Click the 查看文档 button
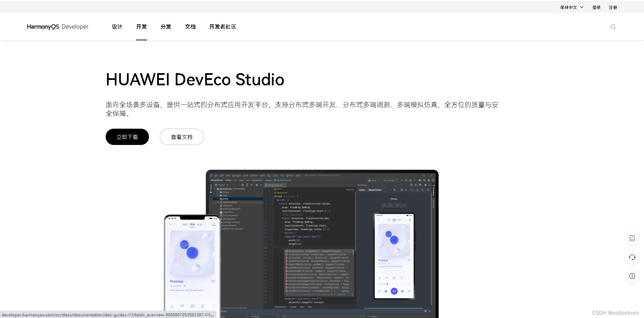Image resolution: width=644 pixels, height=318 pixels. (x=182, y=137)
